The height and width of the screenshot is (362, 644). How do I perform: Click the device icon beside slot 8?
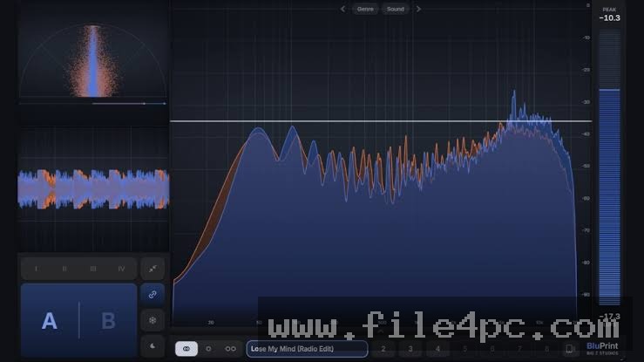tap(570, 349)
